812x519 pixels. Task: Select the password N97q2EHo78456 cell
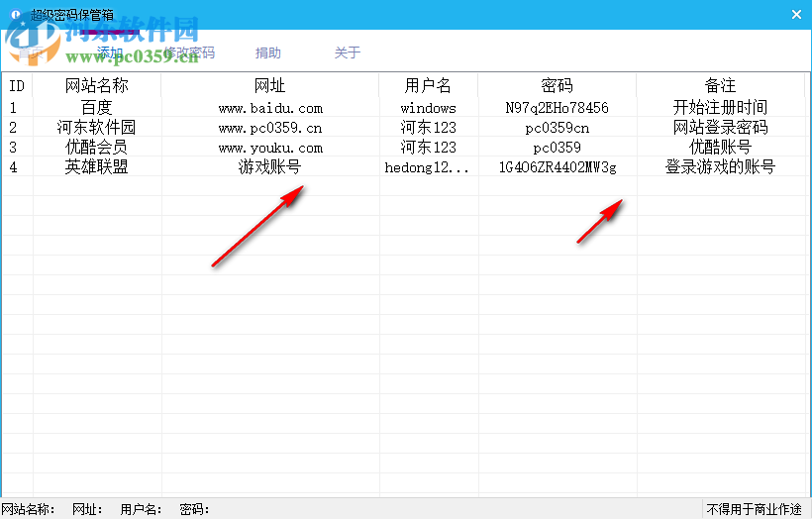[558, 108]
